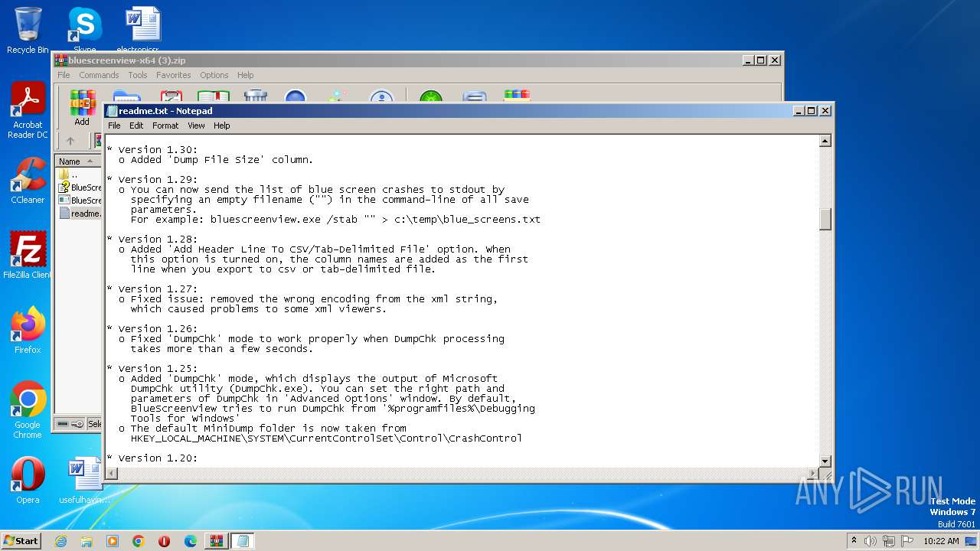Click Notepad horizontal scroll left arrow
Viewport: 980px width, 551px height.
tap(112, 474)
